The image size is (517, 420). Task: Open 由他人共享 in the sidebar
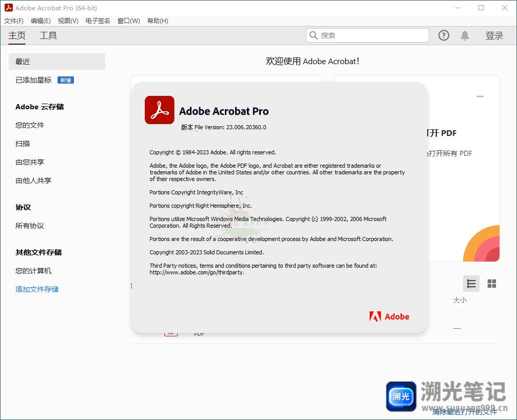[x=33, y=181]
